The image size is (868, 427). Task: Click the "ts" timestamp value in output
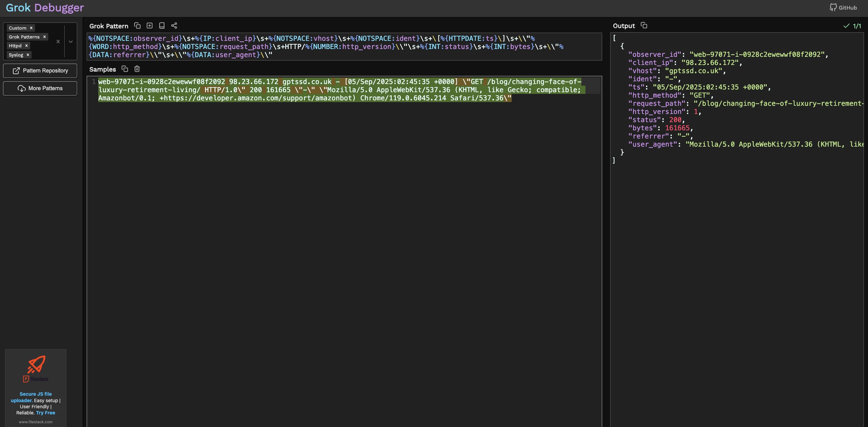[710, 87]
